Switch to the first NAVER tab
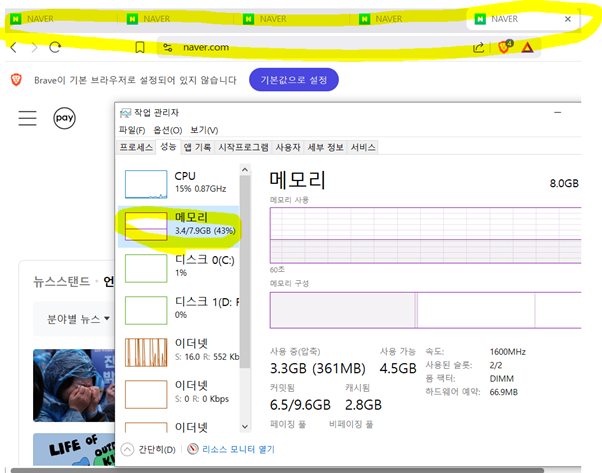 [x=61, y=19]
